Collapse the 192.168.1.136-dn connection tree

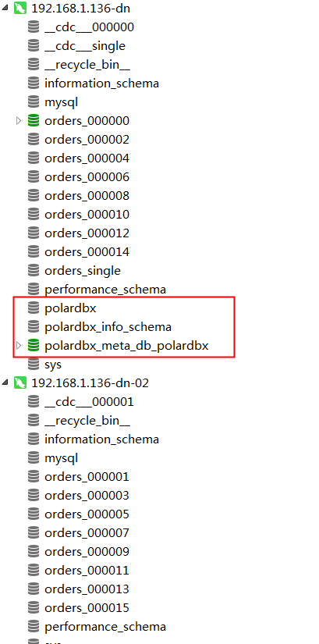[5, 9]
